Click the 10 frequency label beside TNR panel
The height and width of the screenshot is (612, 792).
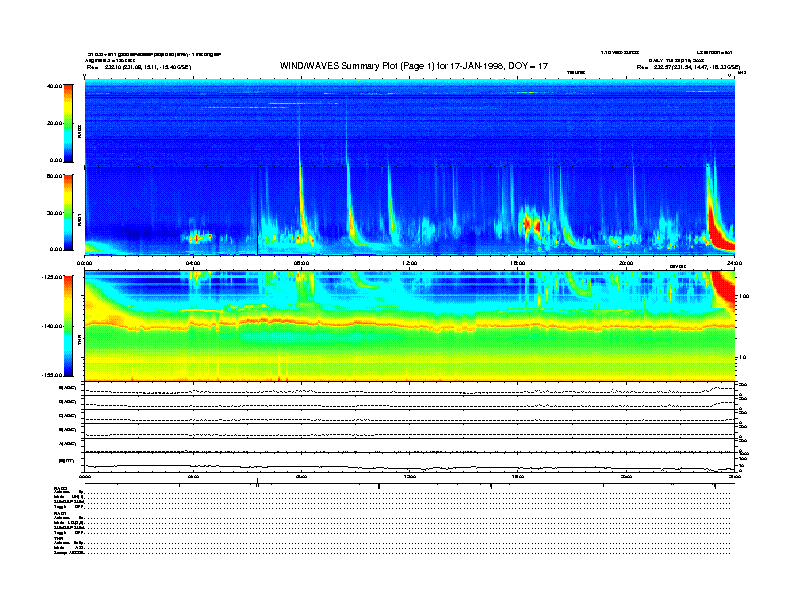click(x=742, y=358)
